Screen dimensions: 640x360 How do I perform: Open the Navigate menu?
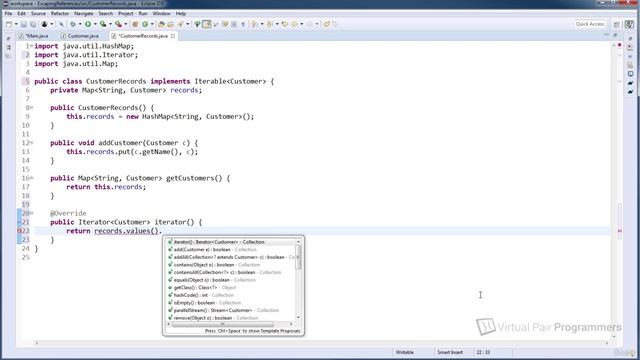point(84,13)
